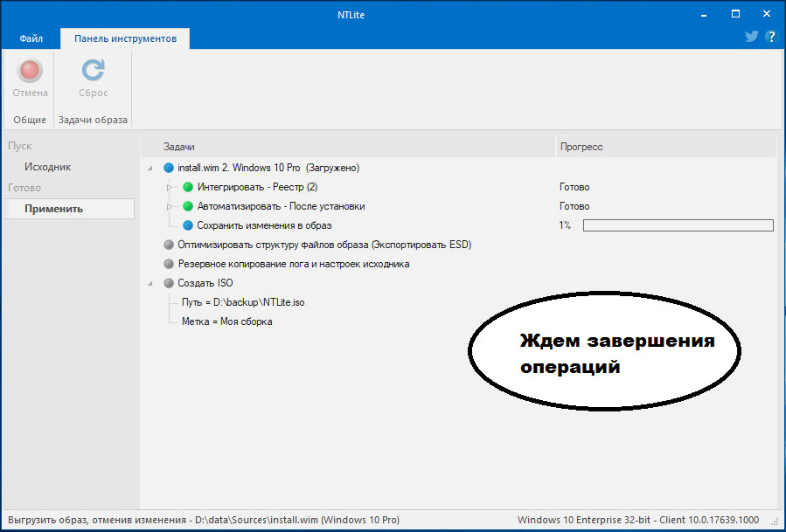Minimize the NTLite window
This screenshot has height=532, width=786.
pos(704,15)
